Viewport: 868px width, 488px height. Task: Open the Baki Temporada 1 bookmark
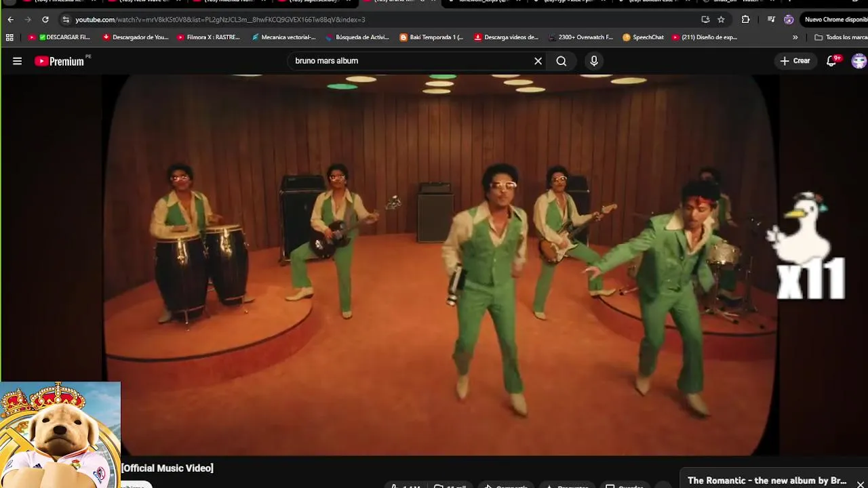[x=431, y=37]
